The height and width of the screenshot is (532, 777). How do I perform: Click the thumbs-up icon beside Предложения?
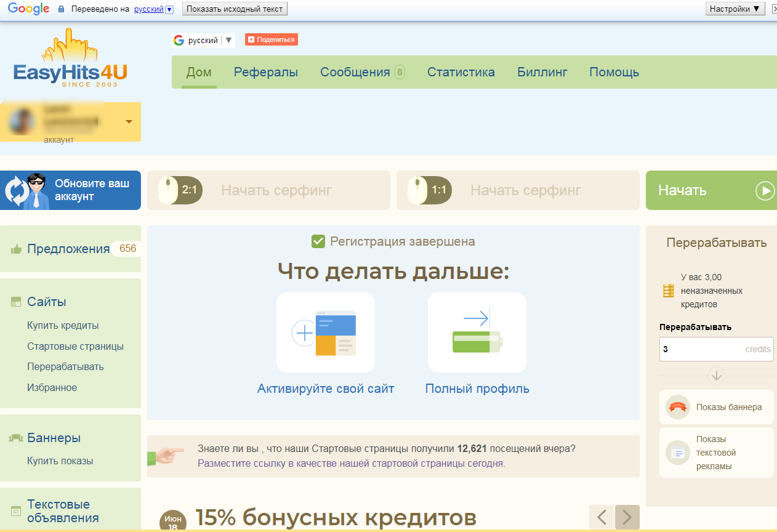pyautogui.click(x=17, y=249)
